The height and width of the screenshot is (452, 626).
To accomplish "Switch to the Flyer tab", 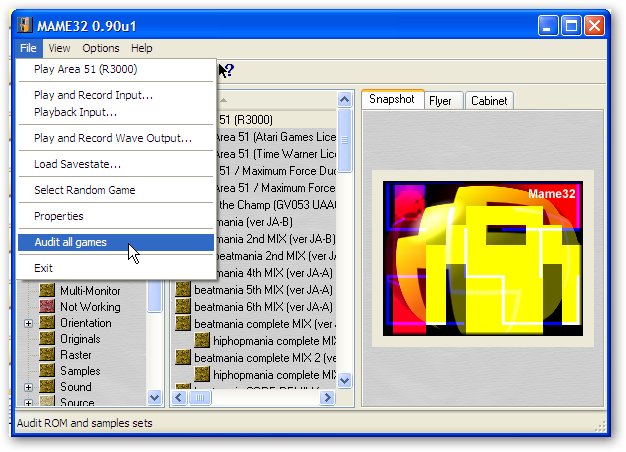I will click(x=443, y=101).
